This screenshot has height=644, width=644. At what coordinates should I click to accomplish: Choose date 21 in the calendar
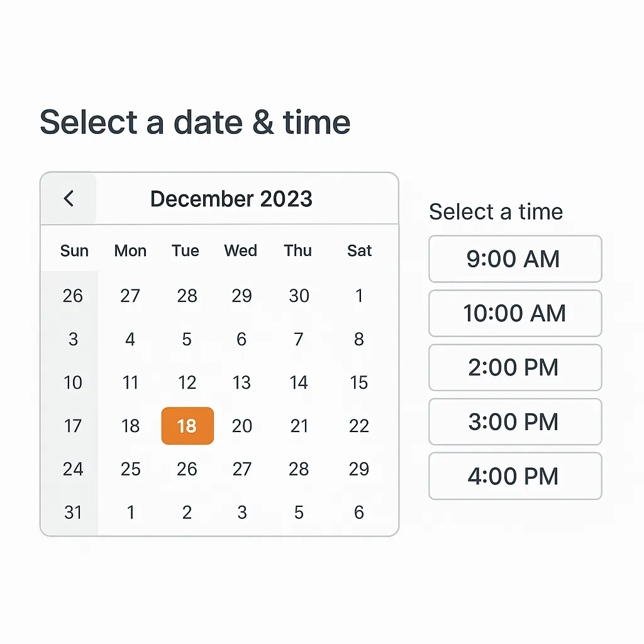299,426
